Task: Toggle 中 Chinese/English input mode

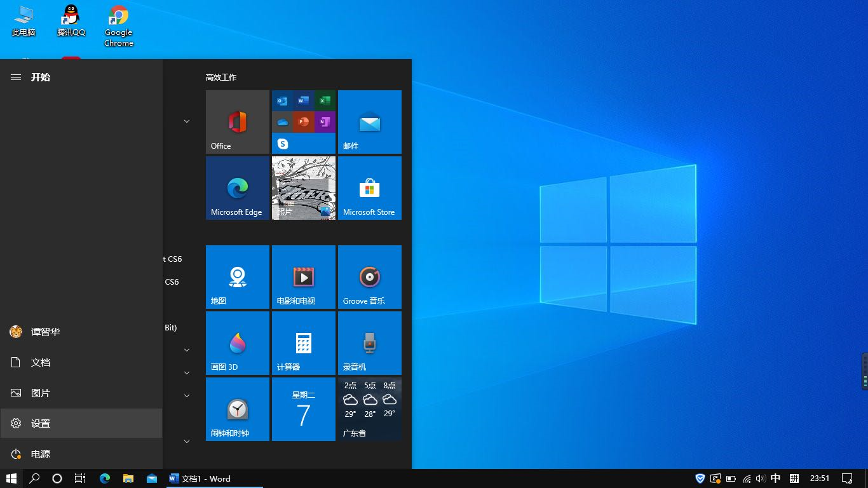Action: point(776,478)
